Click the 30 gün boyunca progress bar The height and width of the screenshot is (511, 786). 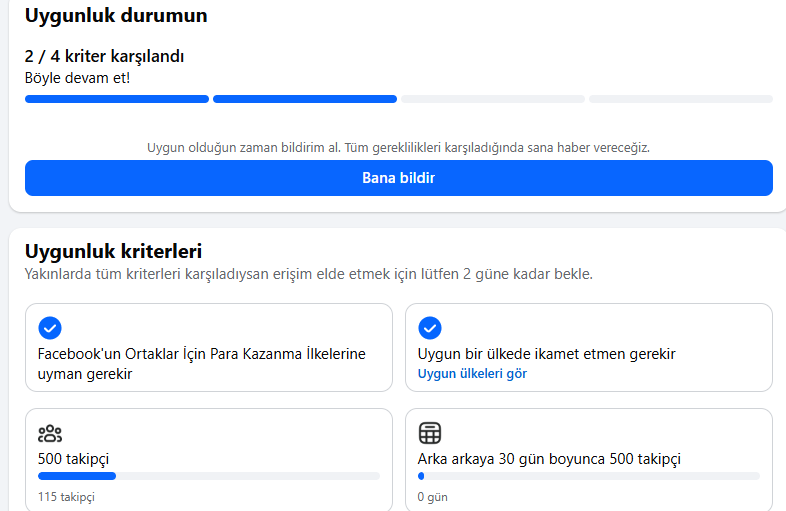[x=588, y=476]
